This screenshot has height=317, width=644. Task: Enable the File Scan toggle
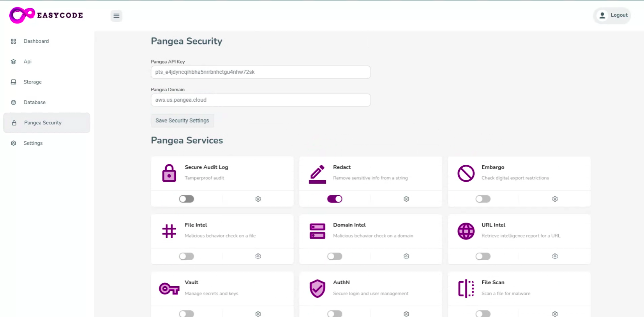483,313
